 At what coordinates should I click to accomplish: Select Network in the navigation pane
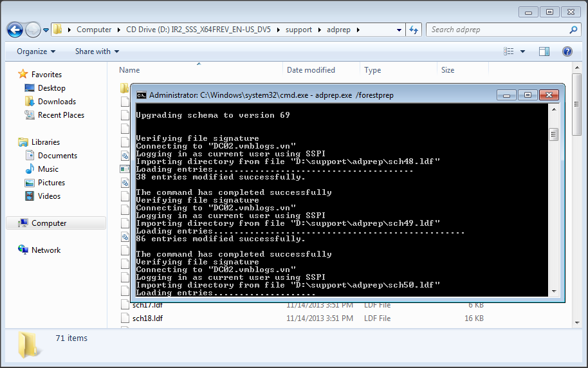tap(46, 250)
